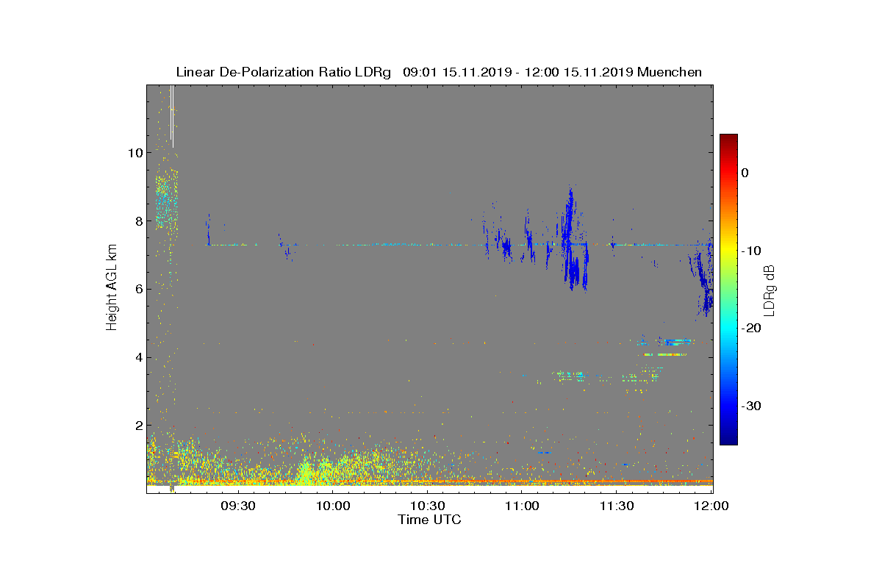Click the 11:30 time tick label
882x588 pixels.
point(617,506)
